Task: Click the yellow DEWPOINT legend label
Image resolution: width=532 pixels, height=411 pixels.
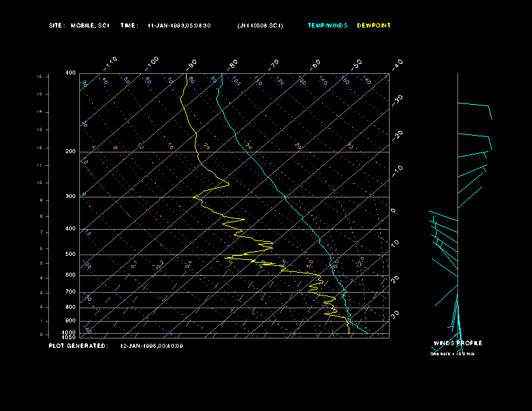Action: [x=373, y=26]
